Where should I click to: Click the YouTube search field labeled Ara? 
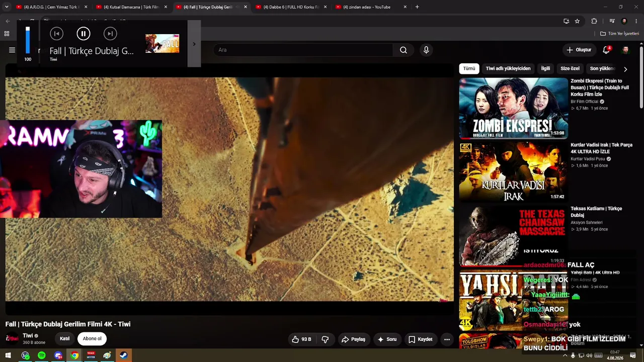[x=303, y=50]
